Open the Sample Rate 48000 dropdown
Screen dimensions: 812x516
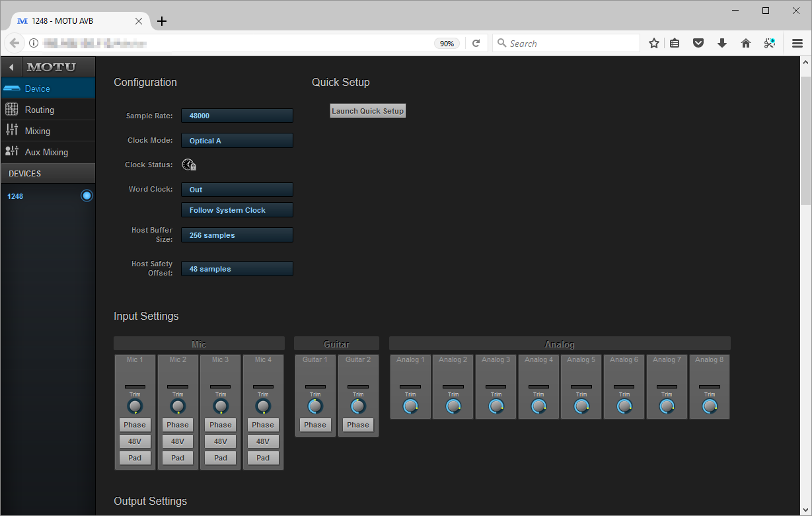(x=237, y=116)
